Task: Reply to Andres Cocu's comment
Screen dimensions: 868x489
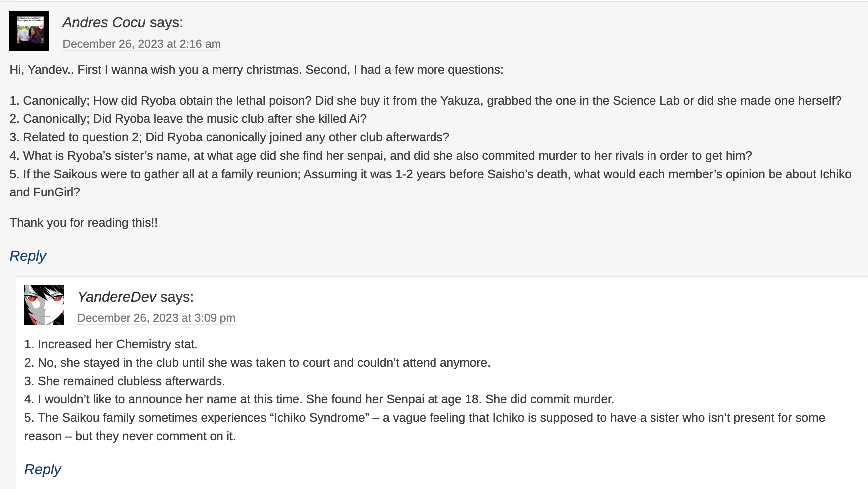Action: coord(28,256)
